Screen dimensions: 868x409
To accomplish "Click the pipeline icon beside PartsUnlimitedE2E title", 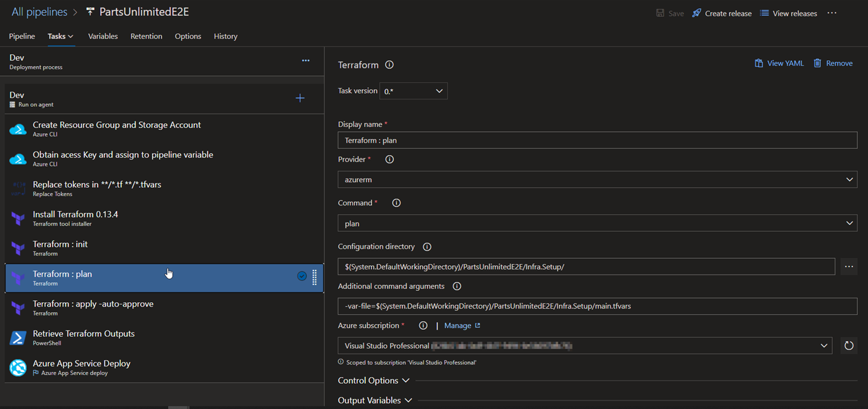I will [91, 13].
